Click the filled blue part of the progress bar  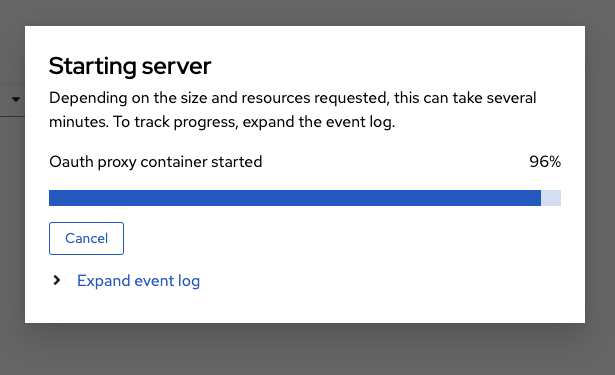pos(295,198)
